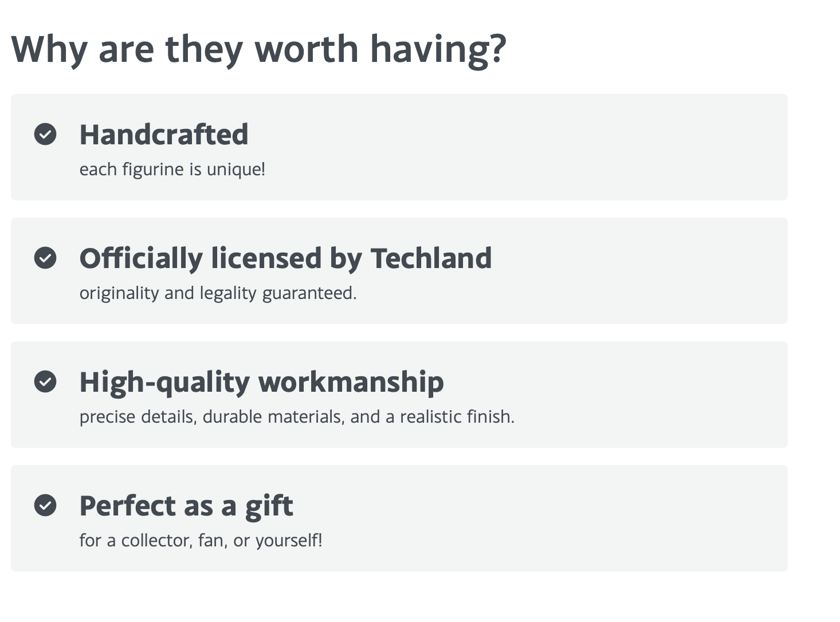Viewport: 840px width, 622px height.
Task: Click the checkmark icon beside High-quality workmanship
Action: pos(45,381)
